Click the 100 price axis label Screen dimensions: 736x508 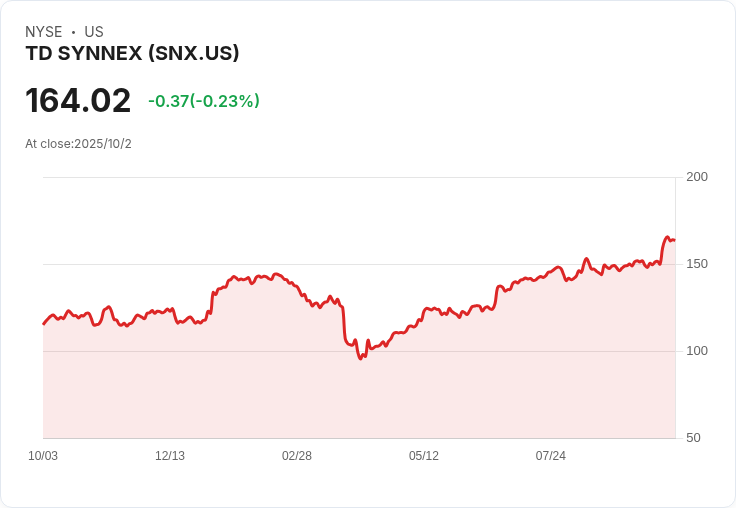click(x=697, y=351)
